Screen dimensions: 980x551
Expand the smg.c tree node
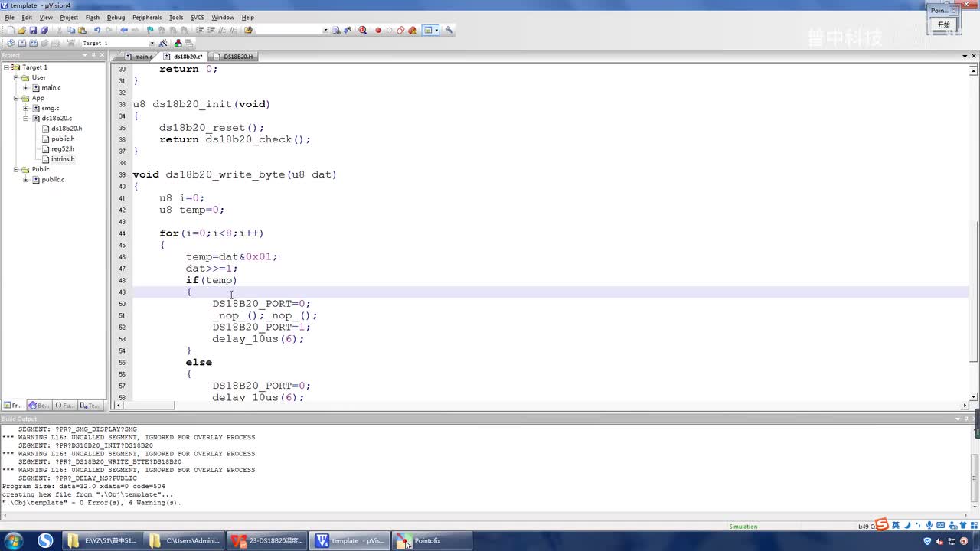coord(26,108)
